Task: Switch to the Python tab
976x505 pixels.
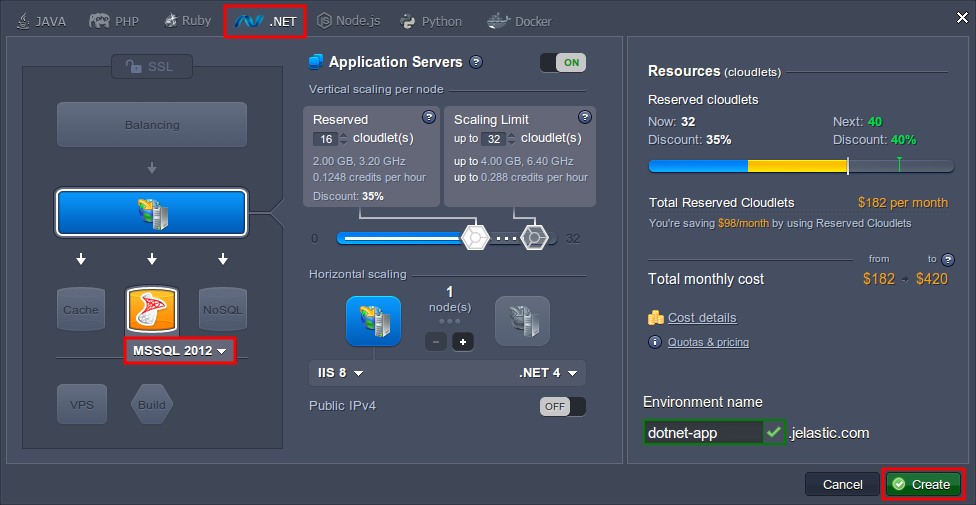Action: (x=431, y=21)
